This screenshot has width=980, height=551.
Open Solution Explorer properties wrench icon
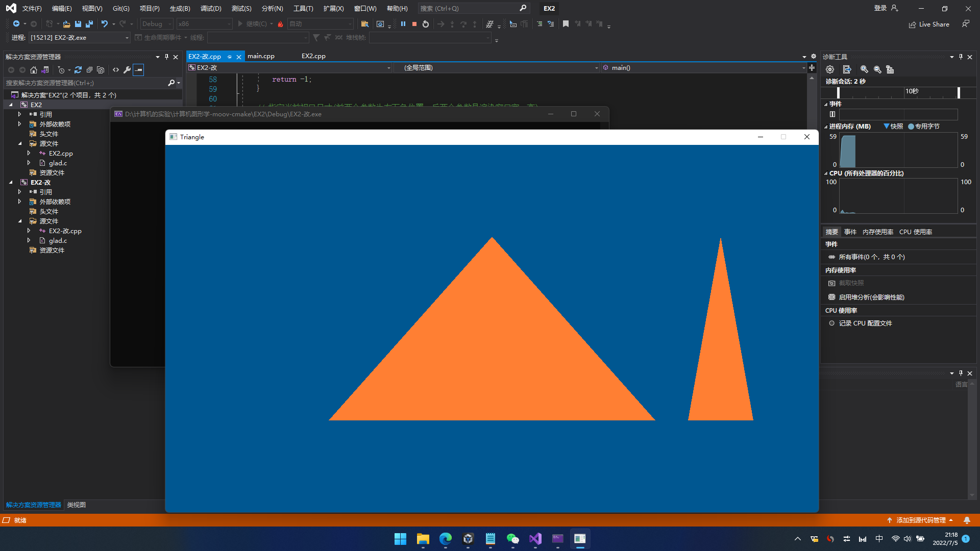pos(127,70)
